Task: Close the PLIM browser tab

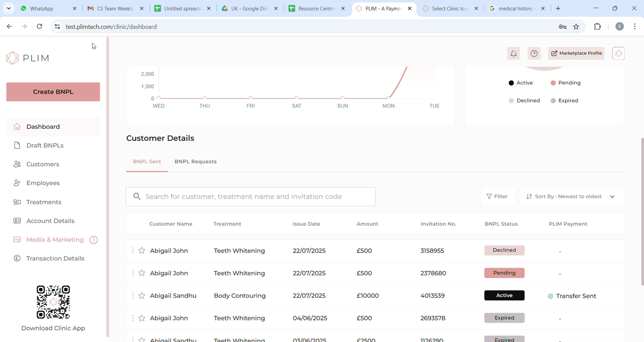Action: click(410, 9)
